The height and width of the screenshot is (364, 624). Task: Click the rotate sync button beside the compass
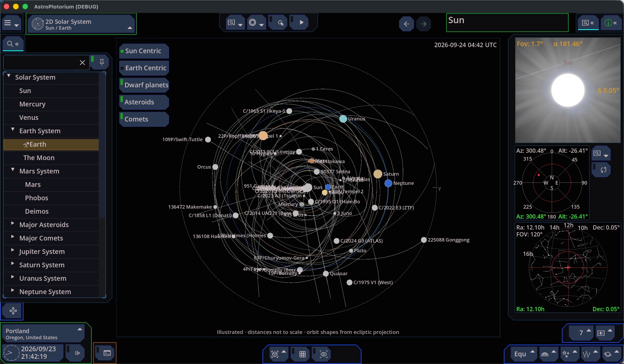(601, 169)
